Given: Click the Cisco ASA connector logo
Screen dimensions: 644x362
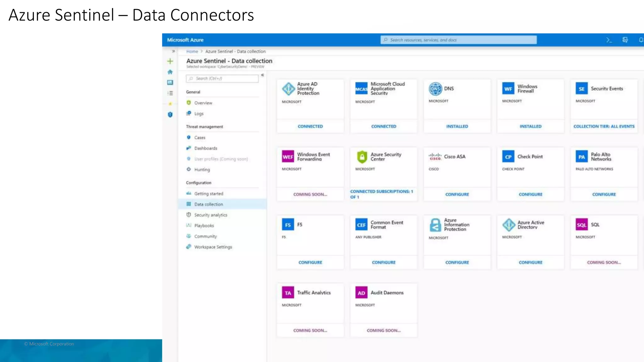Looking at the screenshot, I should tap(435, 156).
